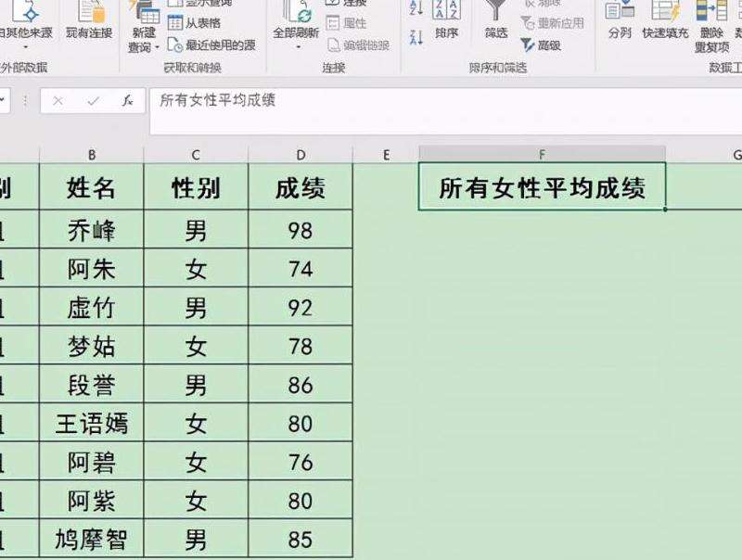Select 鸠摩智's score cell 85
Screen dimensions: 742x560
click(301, 540)
